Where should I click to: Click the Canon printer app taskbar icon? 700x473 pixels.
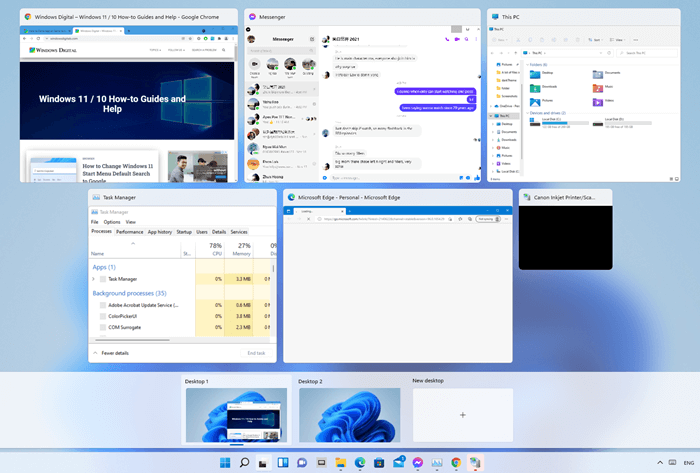tap(475, 463)
